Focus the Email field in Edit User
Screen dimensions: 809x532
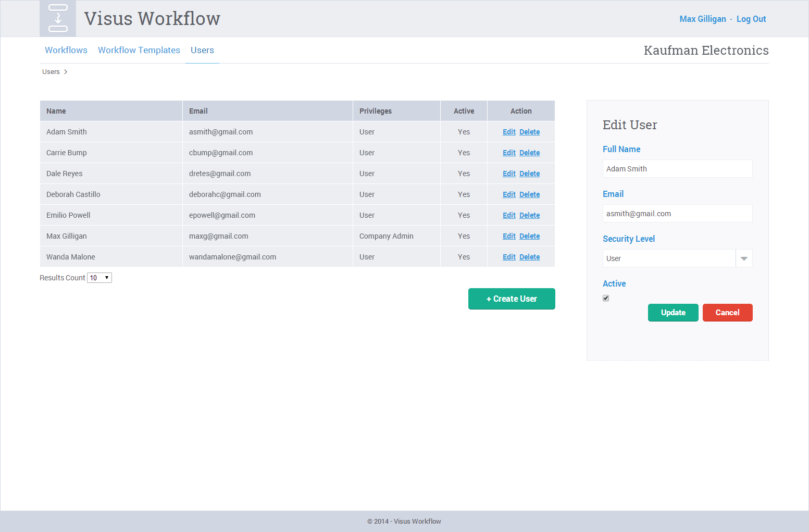[x=677, y=214]
